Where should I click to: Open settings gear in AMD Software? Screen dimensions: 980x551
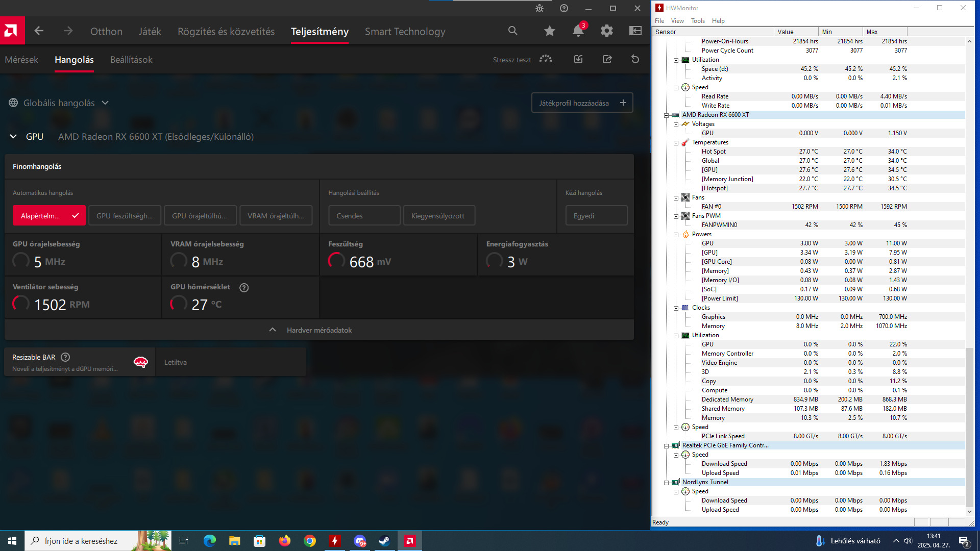click(606, 31)
